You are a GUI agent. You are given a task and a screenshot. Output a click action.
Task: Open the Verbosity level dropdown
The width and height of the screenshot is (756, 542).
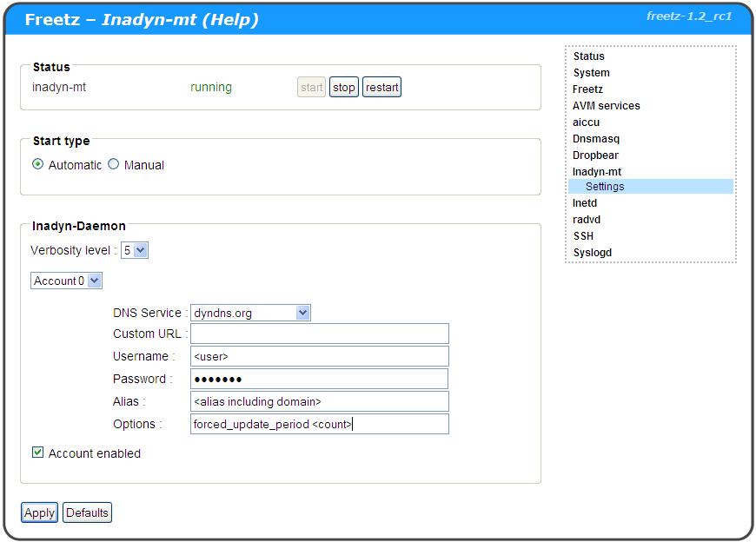click(135, 250)
